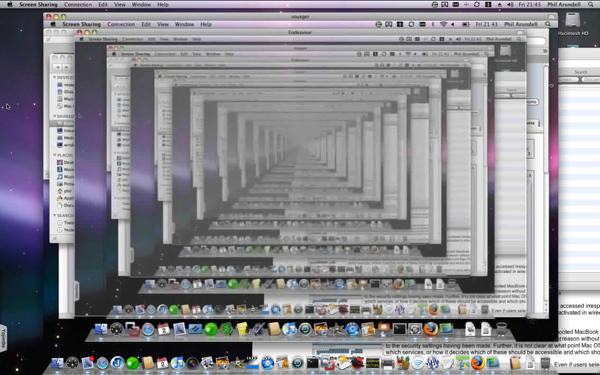This screenshot has width=600, height=375.
Task: Open Spotlight search in top menu bar
Action: coord(591,4)
